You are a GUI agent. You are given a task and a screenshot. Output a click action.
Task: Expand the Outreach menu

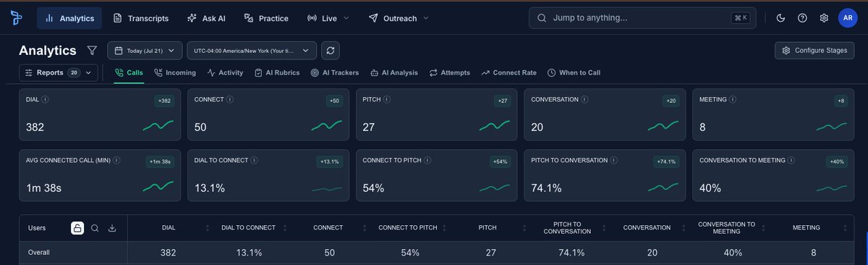398,18
